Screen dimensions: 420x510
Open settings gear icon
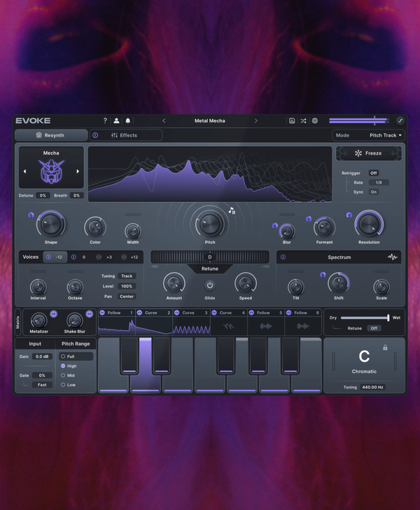pos(315,121)
